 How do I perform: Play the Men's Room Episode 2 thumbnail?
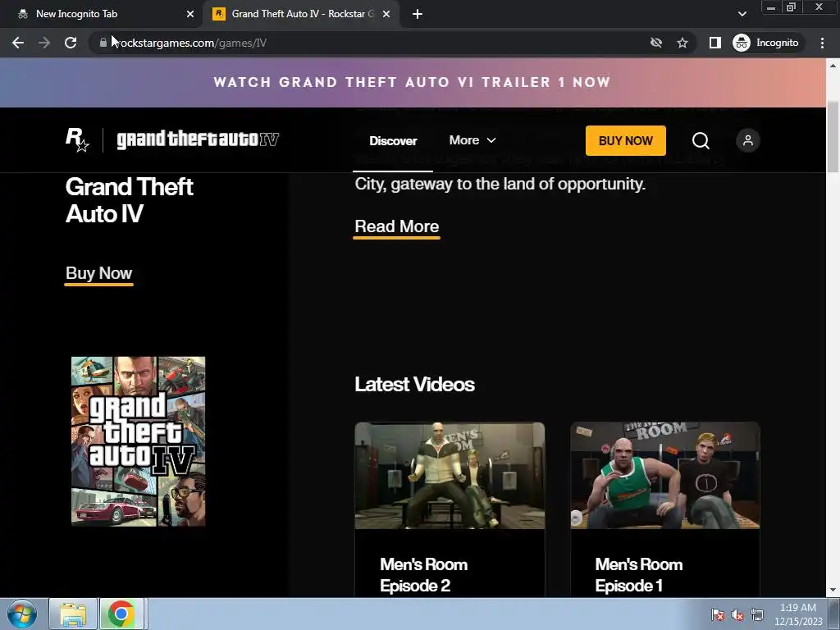[x=450, y=476]
